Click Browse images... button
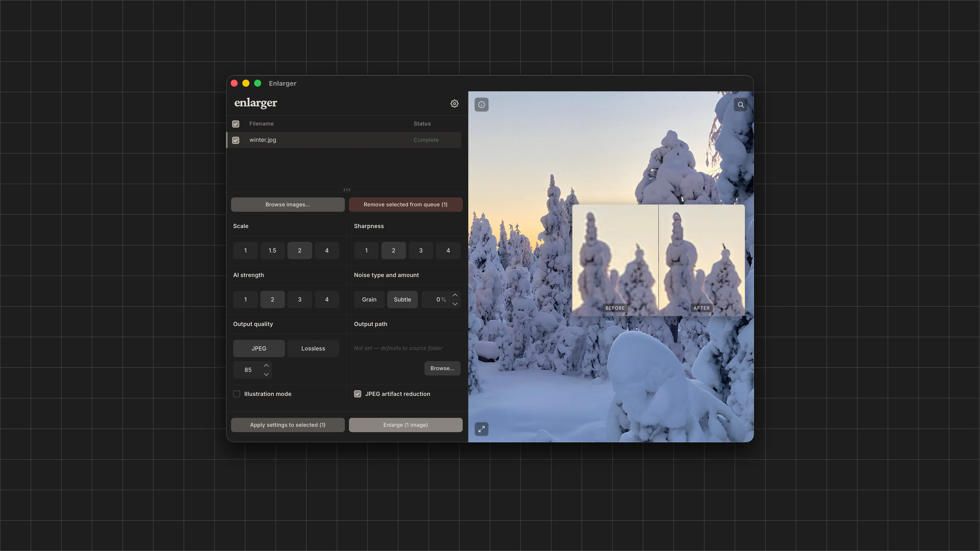980x551 pixels. (288, 205)
